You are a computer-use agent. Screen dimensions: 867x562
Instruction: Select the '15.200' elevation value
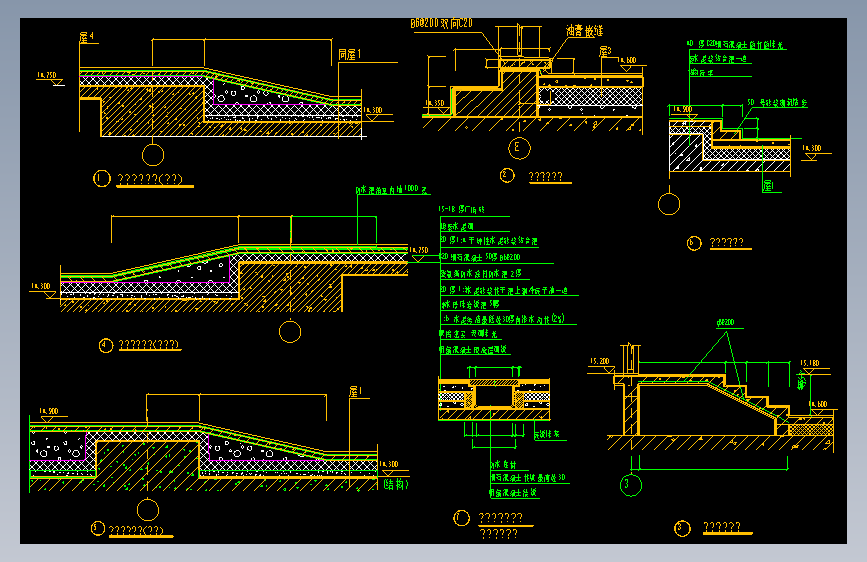point(599,361)
